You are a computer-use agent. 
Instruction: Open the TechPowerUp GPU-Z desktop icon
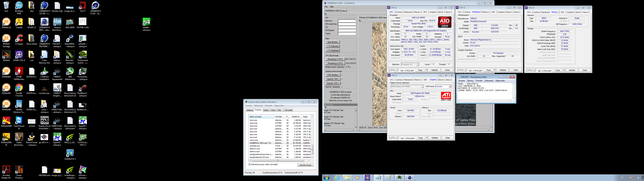[x=83, y=139]
